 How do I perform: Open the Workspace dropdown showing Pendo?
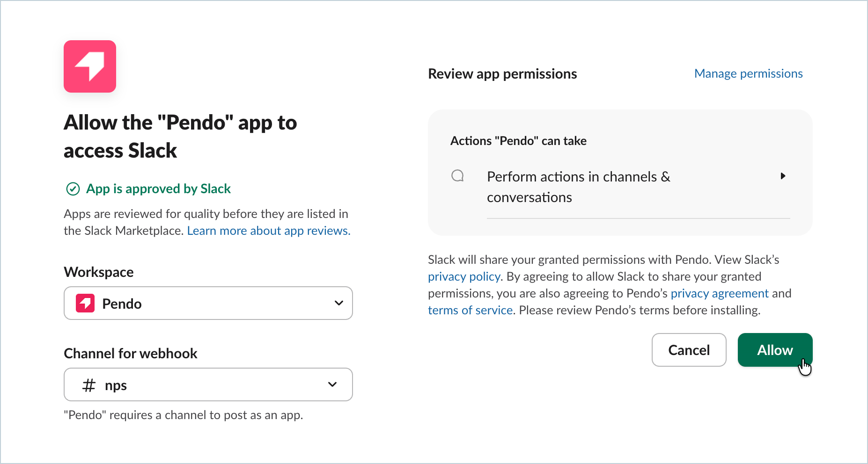(208, 303)
